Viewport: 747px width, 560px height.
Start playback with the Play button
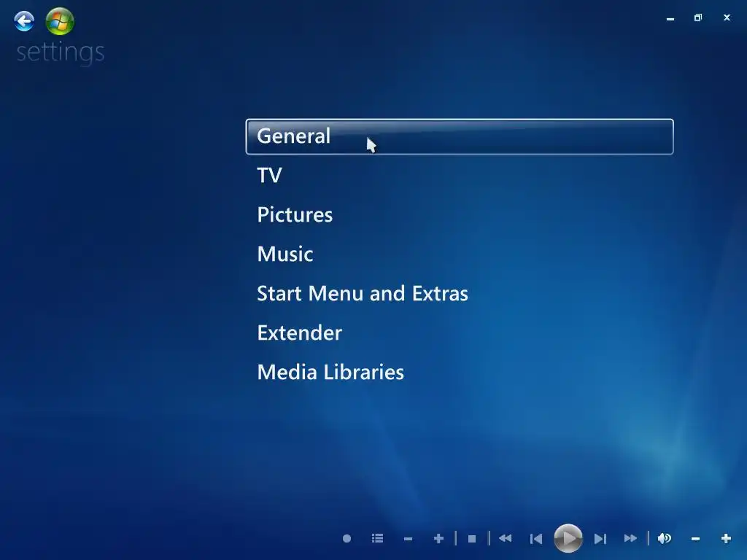point(568,539)
